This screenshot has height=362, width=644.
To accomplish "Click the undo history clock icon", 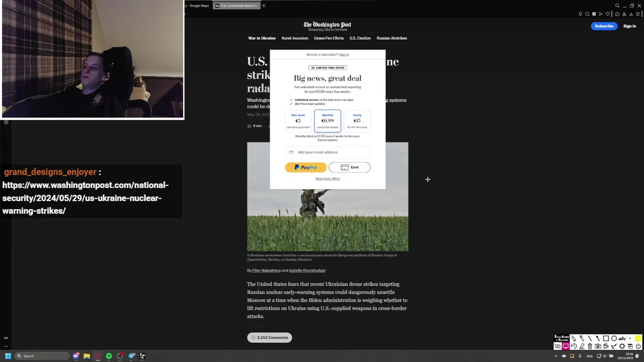I will coord(574,346).
